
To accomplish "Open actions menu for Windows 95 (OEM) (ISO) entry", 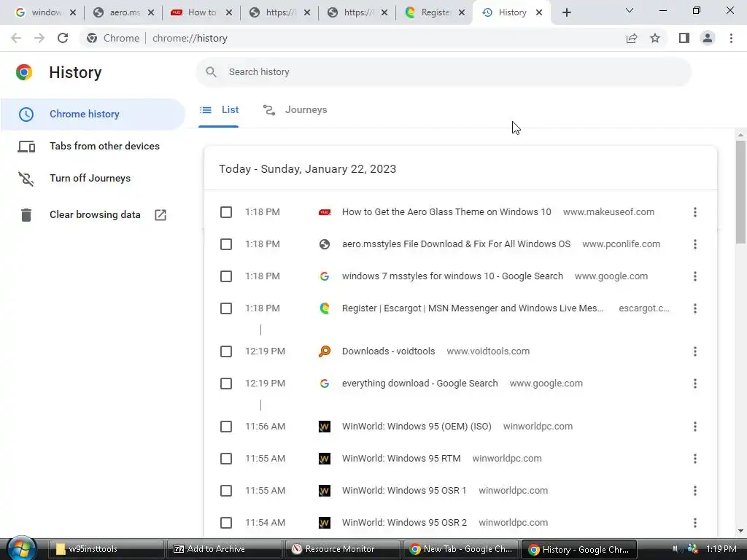I will point(695,426).
